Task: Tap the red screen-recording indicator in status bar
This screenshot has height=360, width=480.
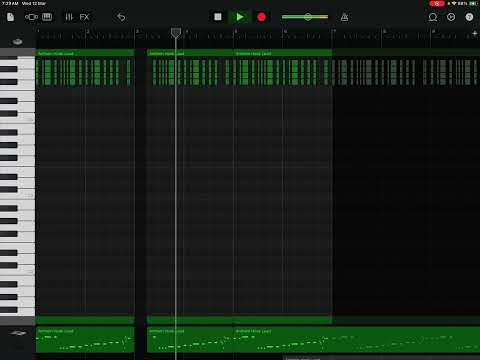Action: (x=437, y=4)
